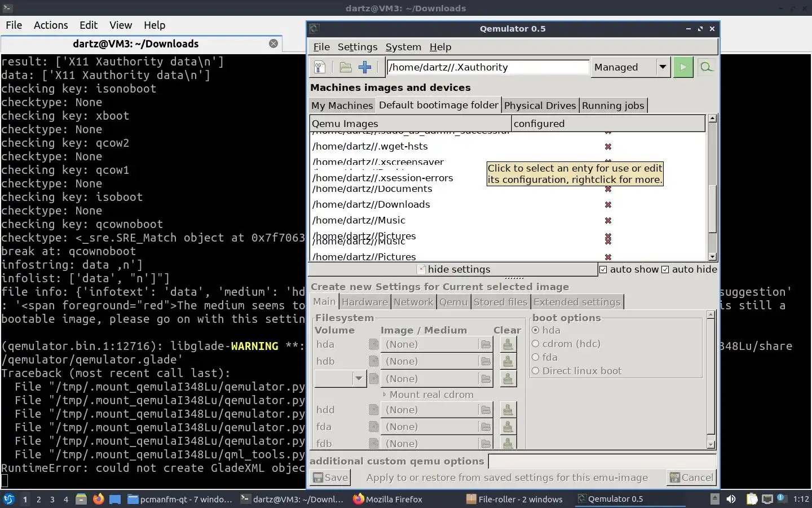Open the Extended settings tab
Viewport: 812px width, 508px height.
(577, 302)
